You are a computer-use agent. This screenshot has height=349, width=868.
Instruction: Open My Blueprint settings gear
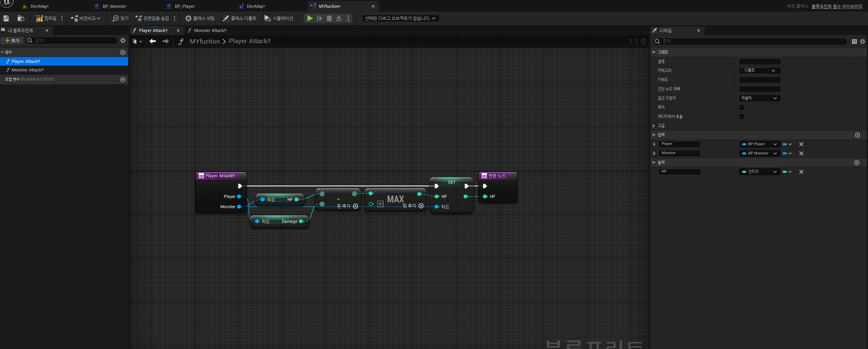point(123,40)
